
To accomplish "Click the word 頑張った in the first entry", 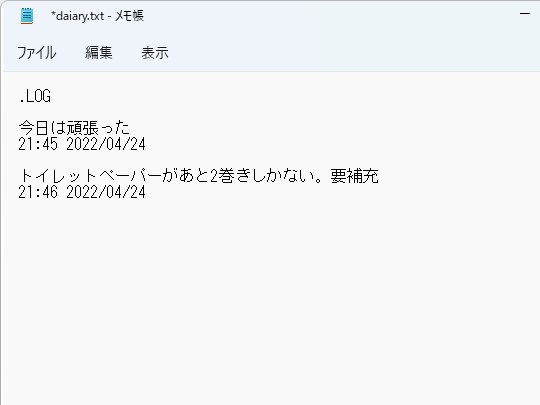I will (98, 127).
